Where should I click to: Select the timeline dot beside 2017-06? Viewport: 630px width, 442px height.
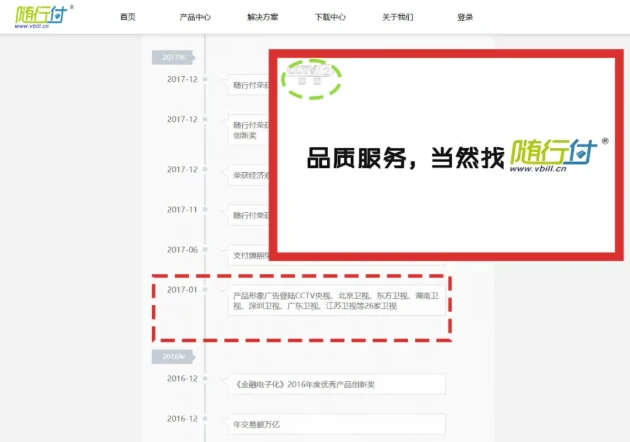pos(205,250)
